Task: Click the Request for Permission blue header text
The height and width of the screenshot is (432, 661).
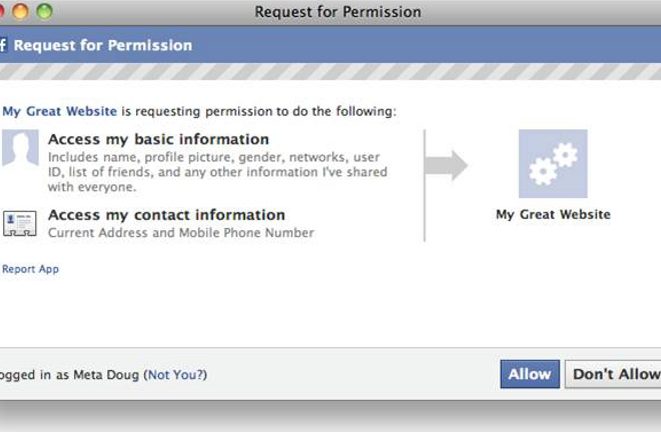Action: tap(103, 45)
